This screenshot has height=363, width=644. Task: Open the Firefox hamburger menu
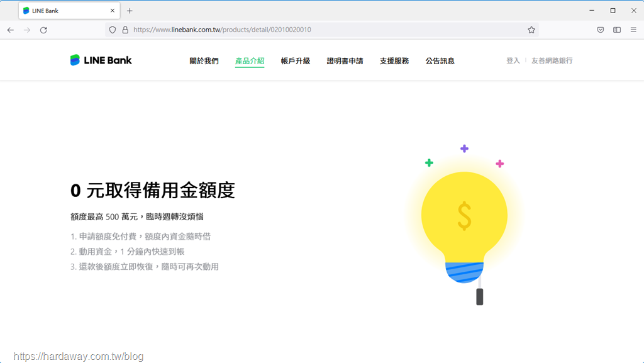click(633, 30)
